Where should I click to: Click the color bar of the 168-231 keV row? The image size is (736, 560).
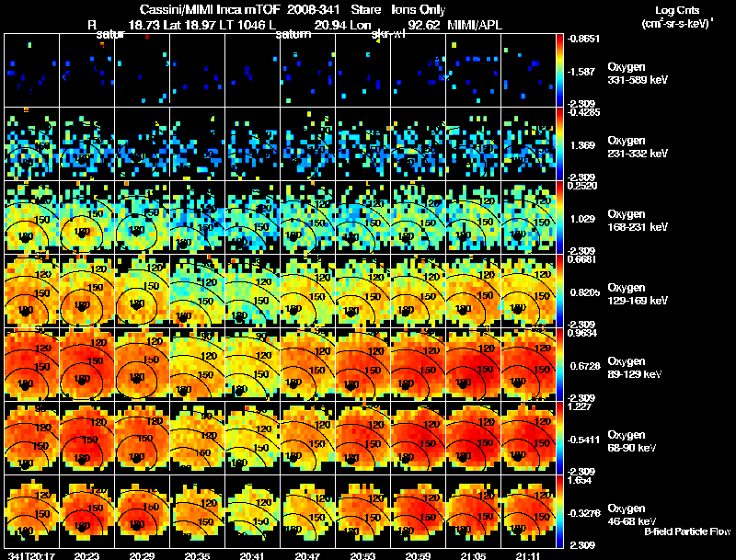pos(559,218)
